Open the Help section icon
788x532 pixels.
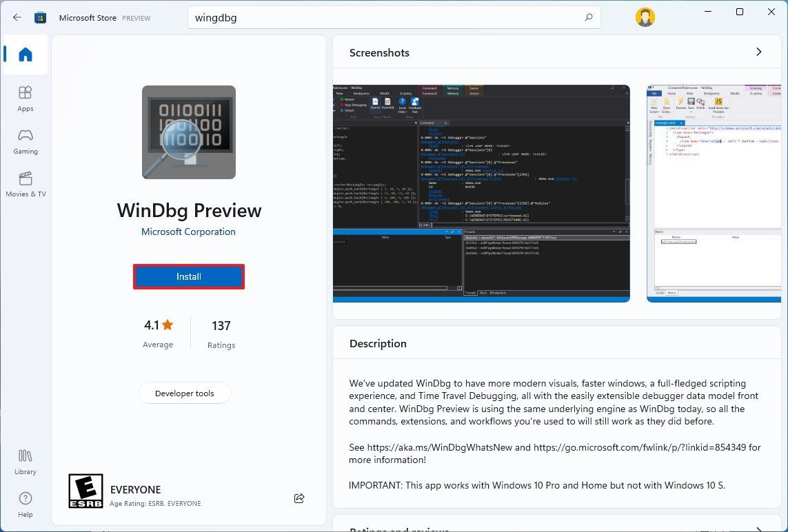click(x=25, y=502)
